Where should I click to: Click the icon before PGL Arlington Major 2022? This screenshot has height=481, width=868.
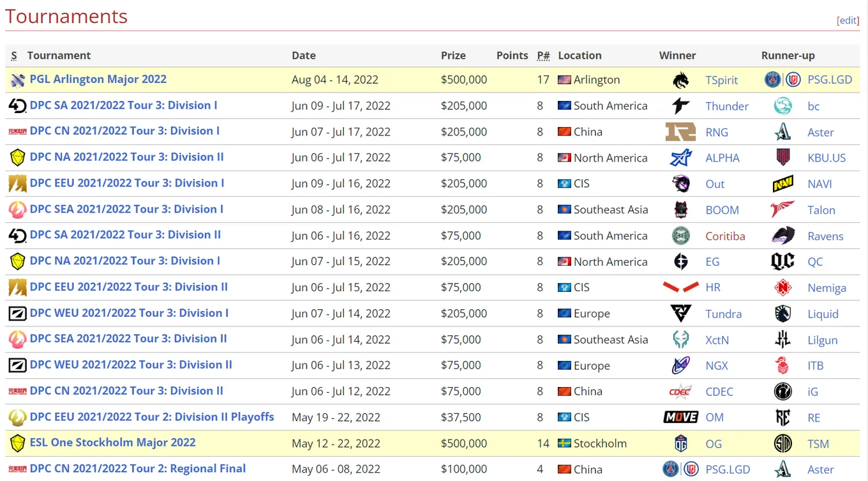point(18,80)
